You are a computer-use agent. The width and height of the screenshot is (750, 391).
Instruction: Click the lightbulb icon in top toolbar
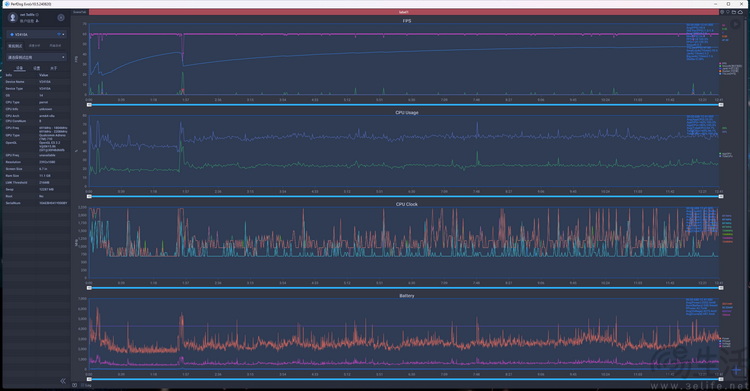pyautogui.click(x=728, y=12)
